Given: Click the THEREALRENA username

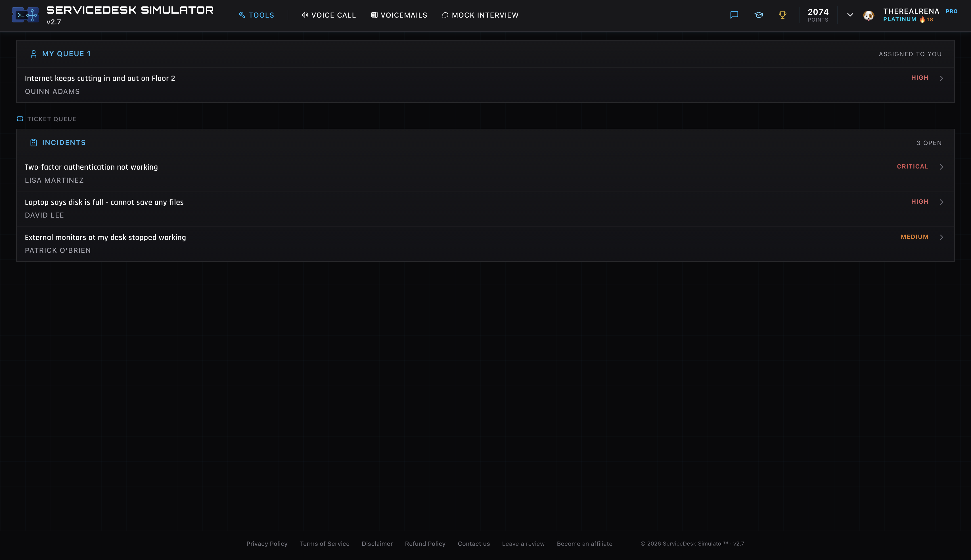Looking at the screenshot, I should (911, 11).
